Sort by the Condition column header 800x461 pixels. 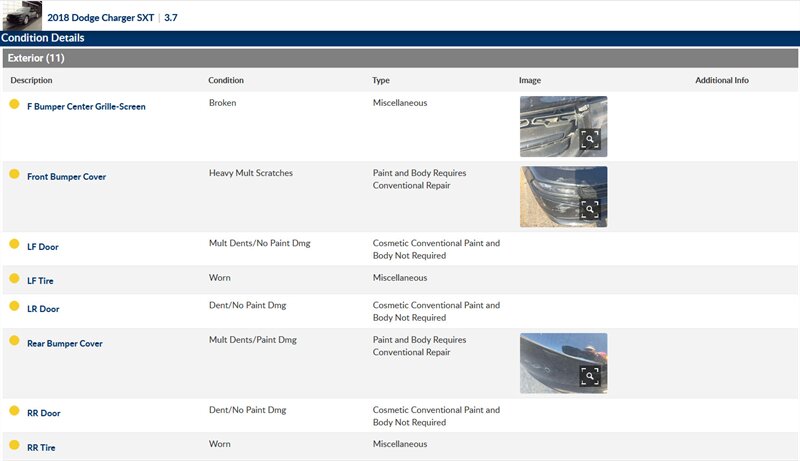(x=226, y=80)
